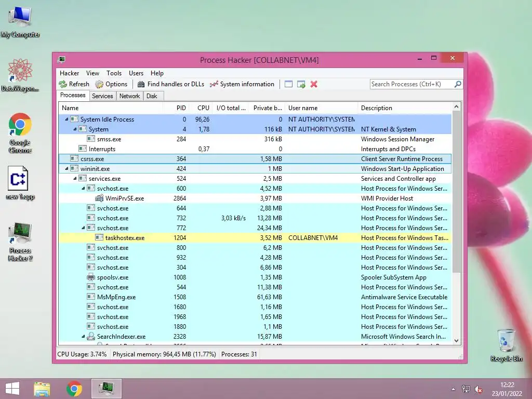Click the red X terminate toolbar icon
Image resolution: width=532 pixels, height=399 pixels.
(314, 84)
